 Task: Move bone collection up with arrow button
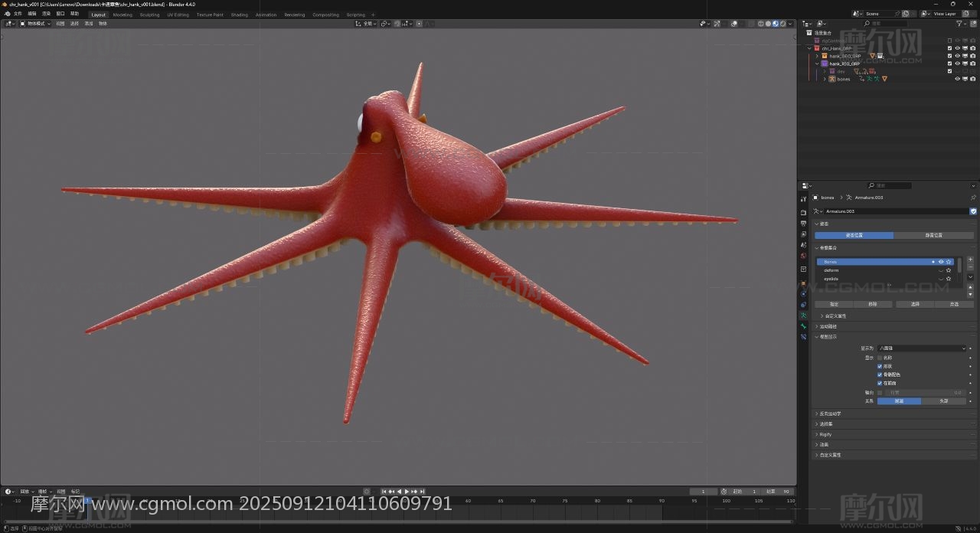(x=971, y=287)
